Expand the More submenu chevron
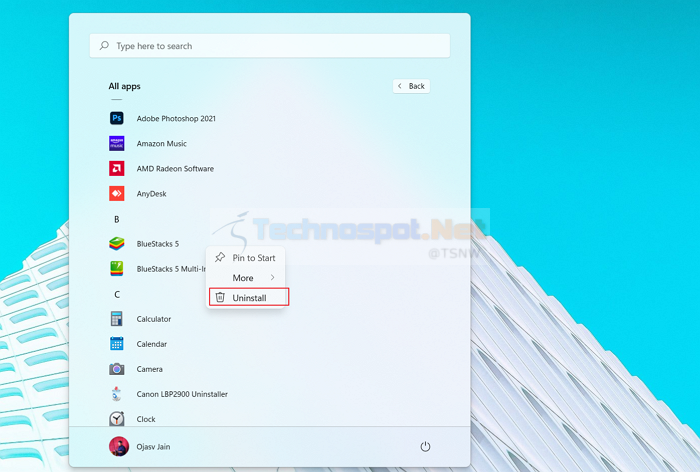This screenshot has width=700, height=472. (x=272, y=278)
